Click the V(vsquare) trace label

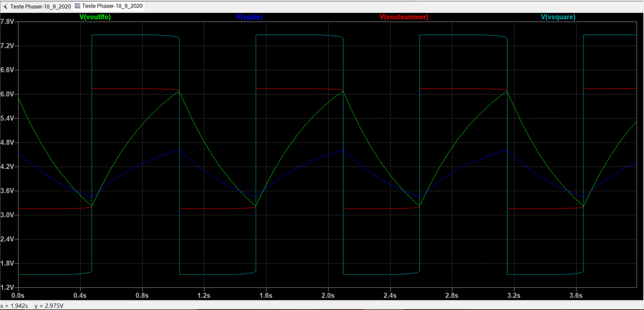558,17
